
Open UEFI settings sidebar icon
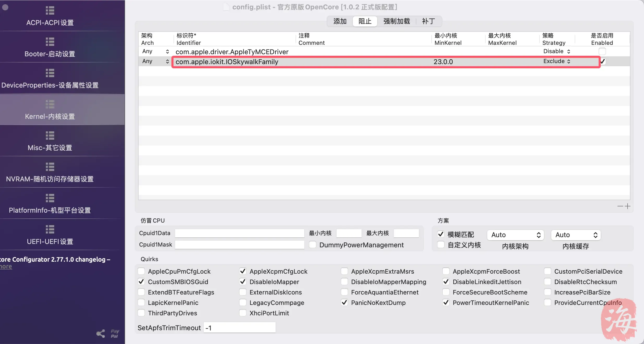[x=50, y=229]
